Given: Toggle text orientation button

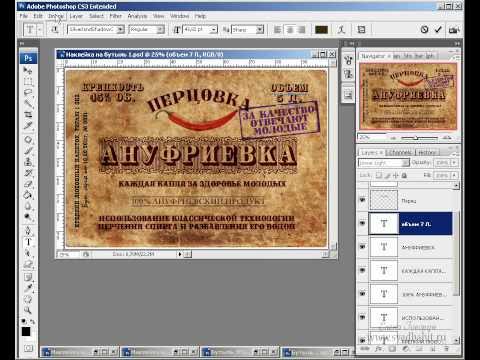Looking at the screenshot, I should tap(55, 30).
